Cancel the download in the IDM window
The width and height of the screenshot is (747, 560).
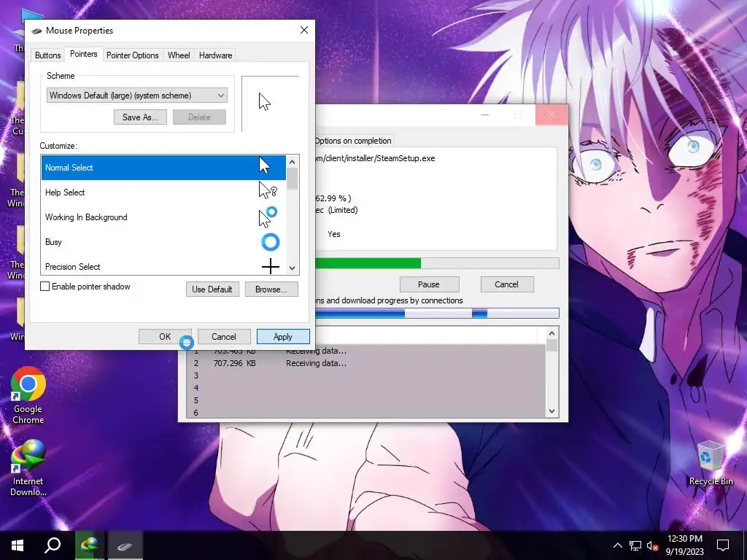[x=506, y=284]
